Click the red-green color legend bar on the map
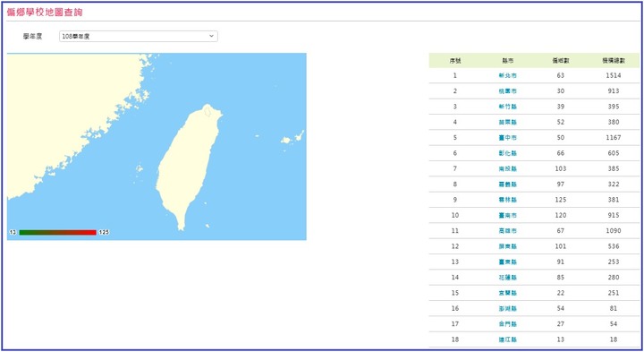644x352 pixels. (x=57, y=232)
